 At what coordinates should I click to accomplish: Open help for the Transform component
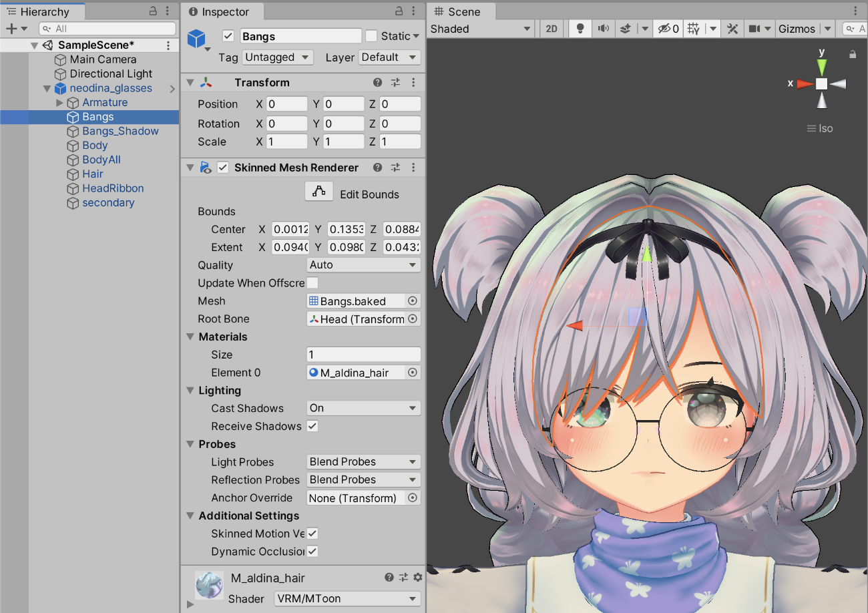click(378, 83)
